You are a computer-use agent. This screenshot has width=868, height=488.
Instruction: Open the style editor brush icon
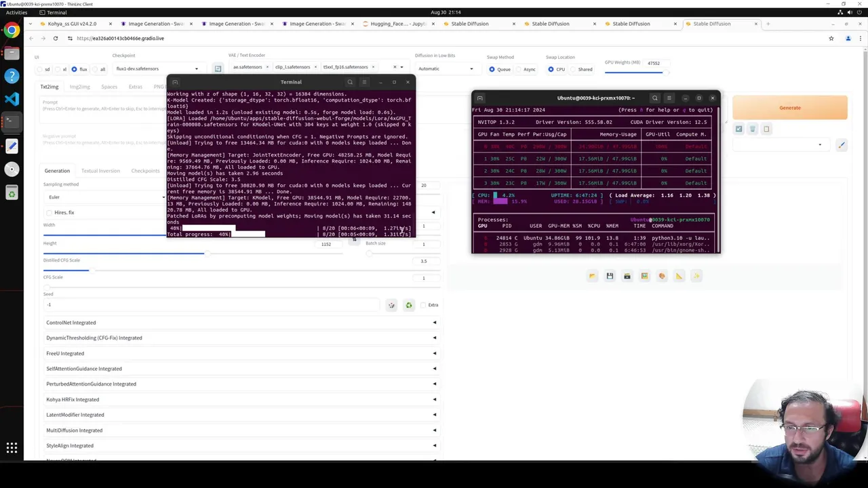(x=842, y=144)
